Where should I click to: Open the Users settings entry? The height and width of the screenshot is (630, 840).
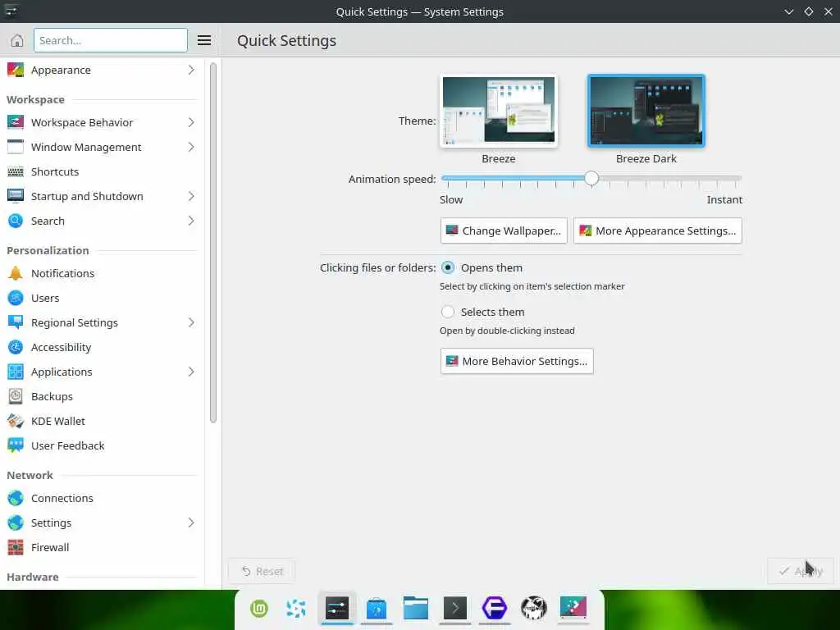[x=102, y=298]
